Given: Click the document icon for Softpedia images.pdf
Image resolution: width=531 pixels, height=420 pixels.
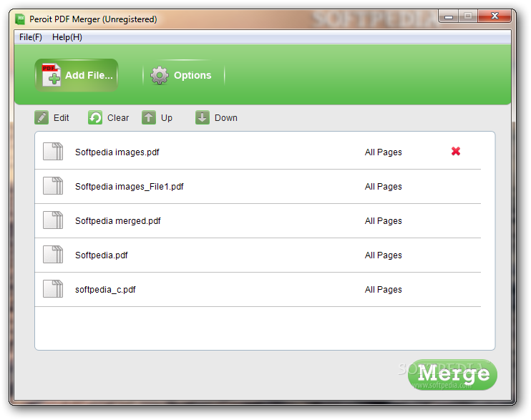Looking at the screenshot, I should [53, 151].
